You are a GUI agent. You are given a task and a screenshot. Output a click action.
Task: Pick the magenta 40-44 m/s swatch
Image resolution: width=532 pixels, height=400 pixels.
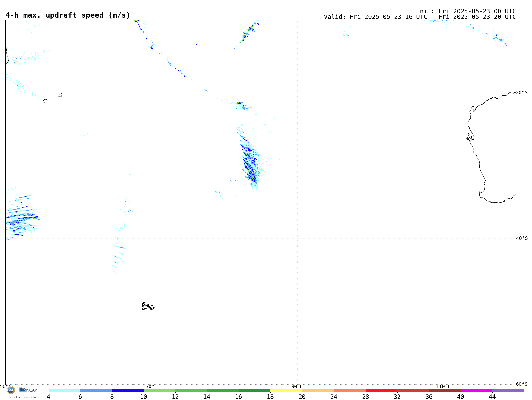click(476, 390)
